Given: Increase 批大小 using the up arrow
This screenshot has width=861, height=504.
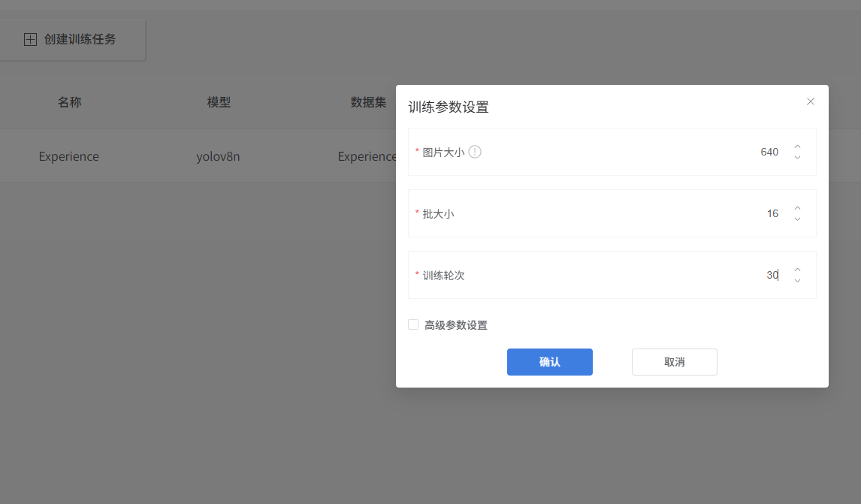Looking at the screenshot, I should 797,208.
